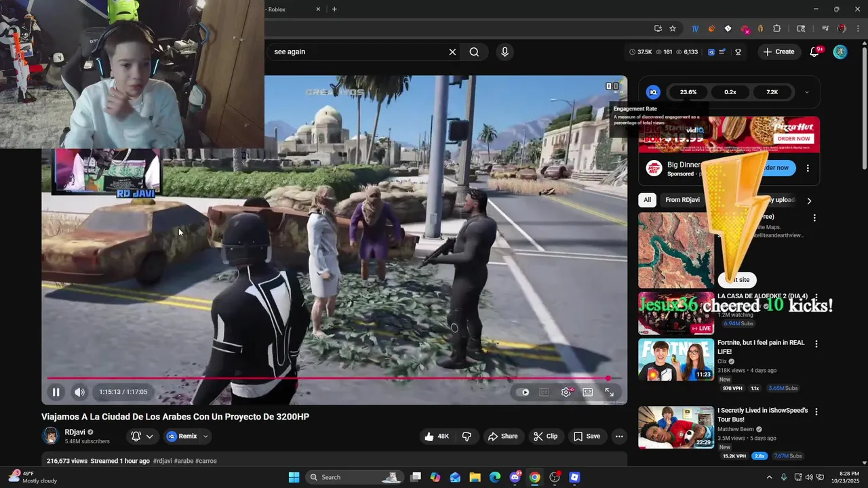Click the vidIQ logo in sidebar panel

pyautogui.click(x=654, y=92)
